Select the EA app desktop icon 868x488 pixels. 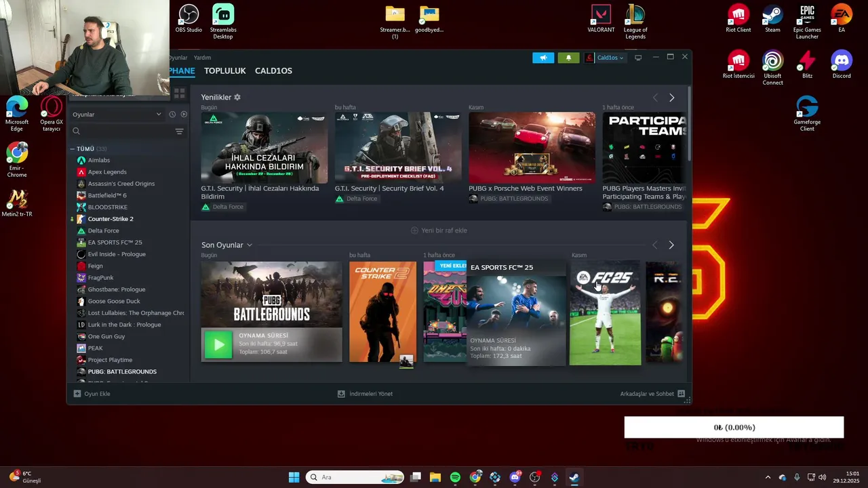(x=842, y=18)
